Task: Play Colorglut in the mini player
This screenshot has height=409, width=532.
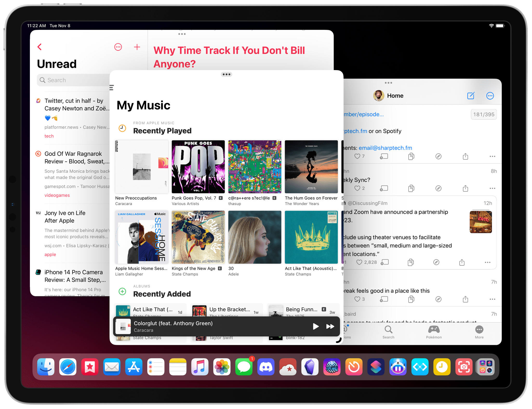Action: 316,326
